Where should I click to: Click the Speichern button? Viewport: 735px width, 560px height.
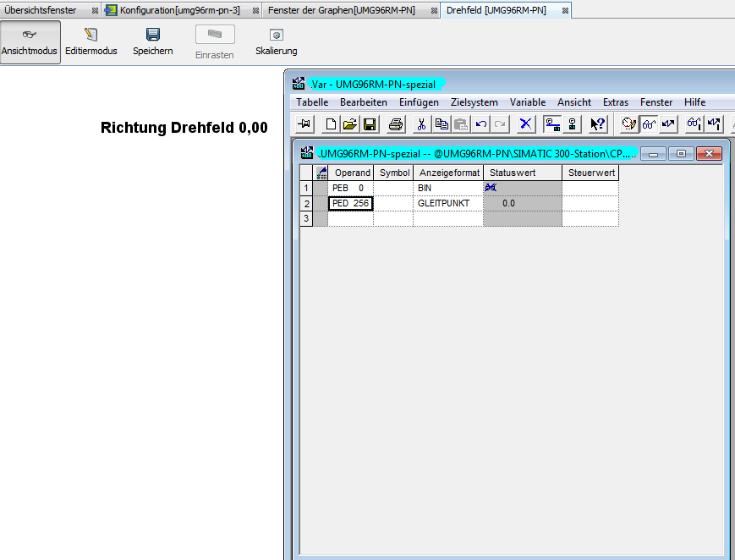tap(152, 41)
